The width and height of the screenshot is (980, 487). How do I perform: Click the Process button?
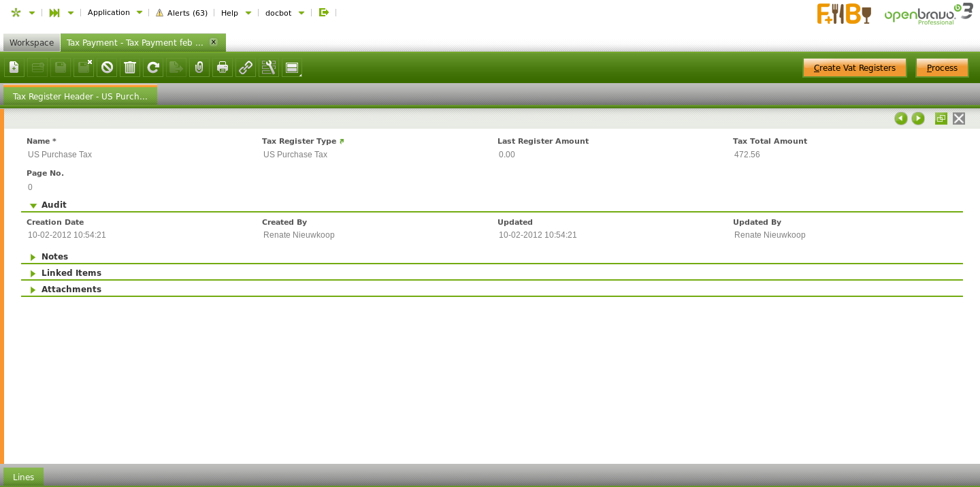point(942,67)
